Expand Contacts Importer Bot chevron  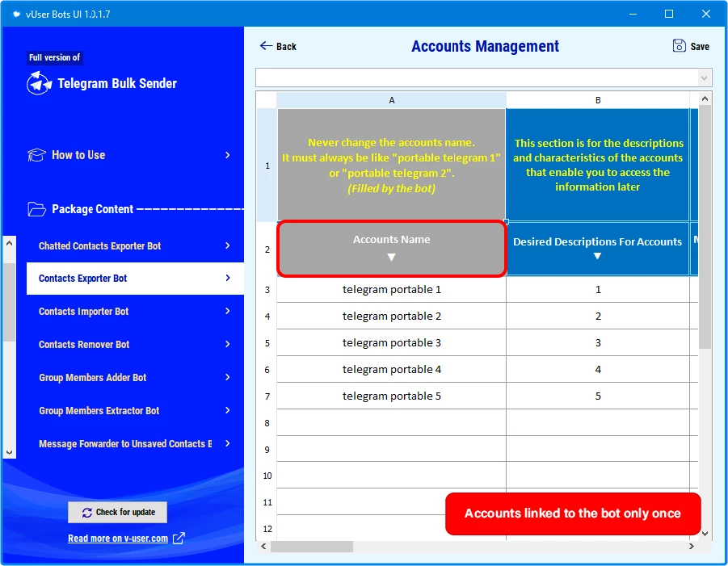(228, 311)
